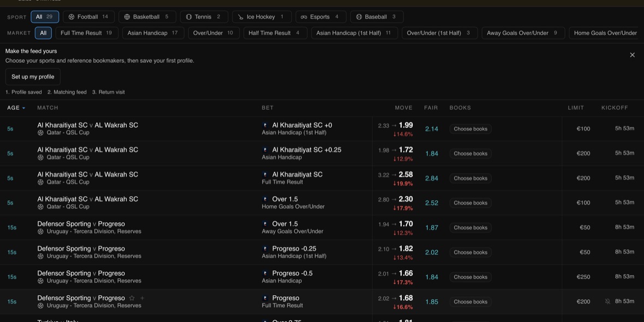
Task: Filter markets by Full Time Result chip
Action: [87, 33]
